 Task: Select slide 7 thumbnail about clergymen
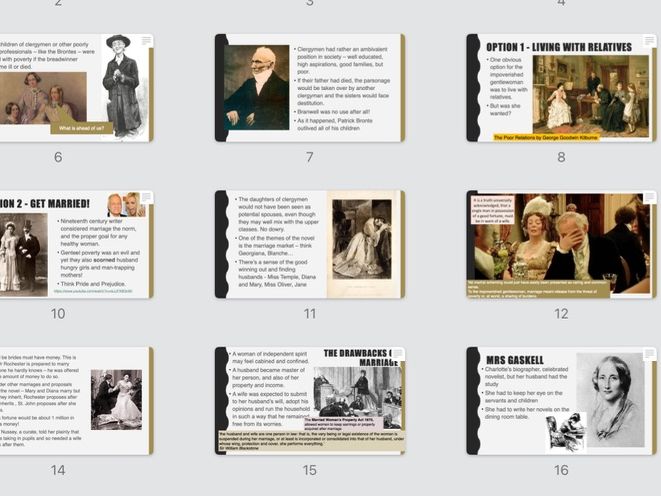310,88
